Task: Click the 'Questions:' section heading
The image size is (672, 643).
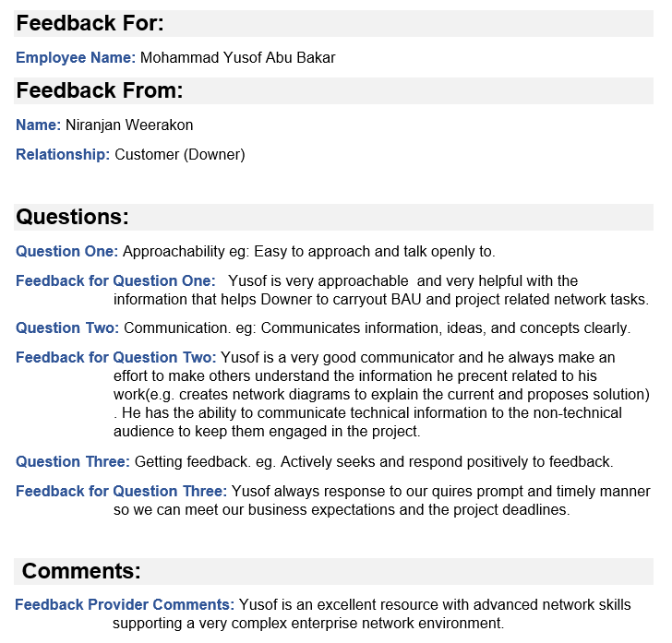Action: 72,217
